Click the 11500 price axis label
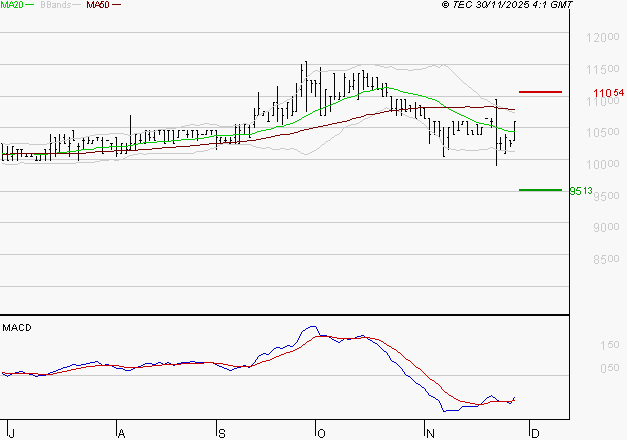The width and height of the screenshot is (627, 440). click(603, 69)
